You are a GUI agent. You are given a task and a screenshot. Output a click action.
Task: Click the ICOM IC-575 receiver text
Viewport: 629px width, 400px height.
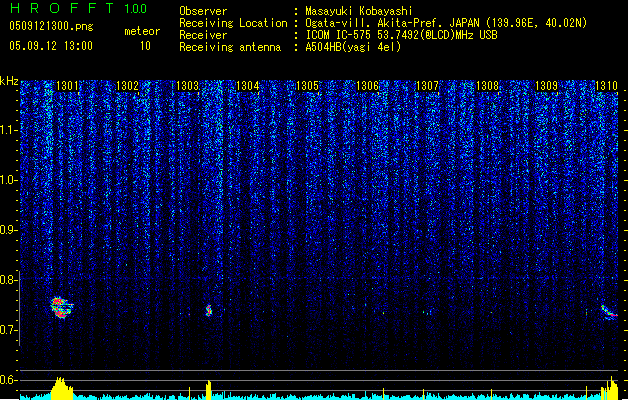point(401,35)
